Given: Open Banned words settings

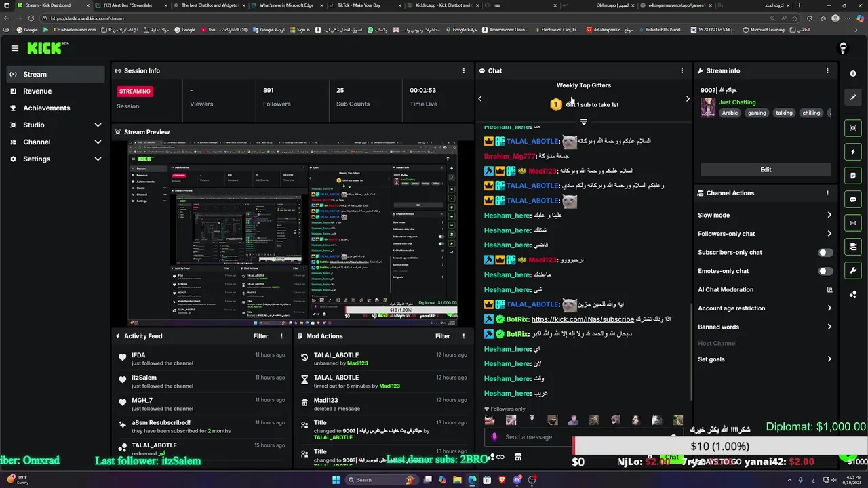Looking at the screenshot, I should click(765, 327).
